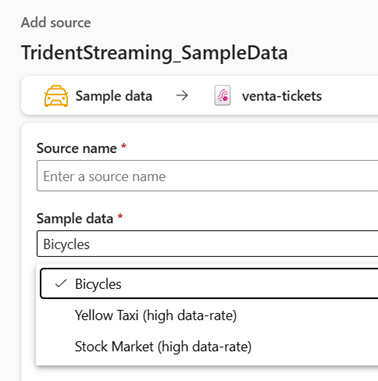Image resolution: width=378 pixels, height=381 pixels.
Task: Open the Sample data combo box
Action: [x=207, y=244]
